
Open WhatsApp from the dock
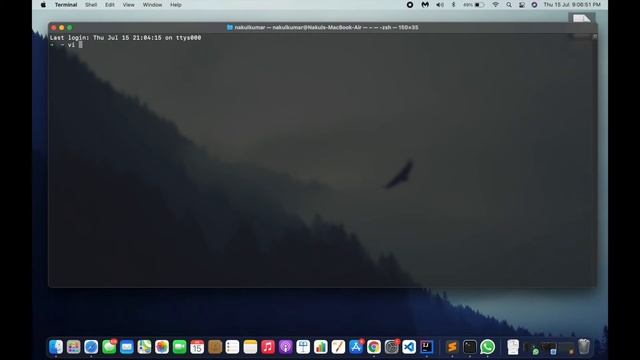click(x=487, y=347)
